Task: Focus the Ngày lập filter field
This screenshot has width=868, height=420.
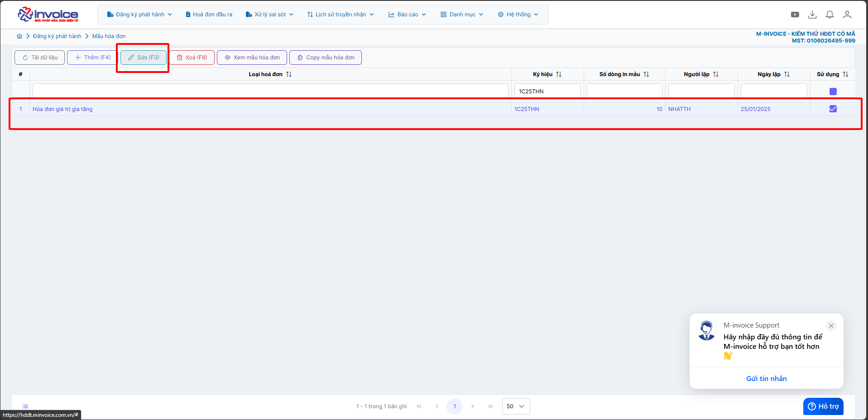Action: pos(774,91)
